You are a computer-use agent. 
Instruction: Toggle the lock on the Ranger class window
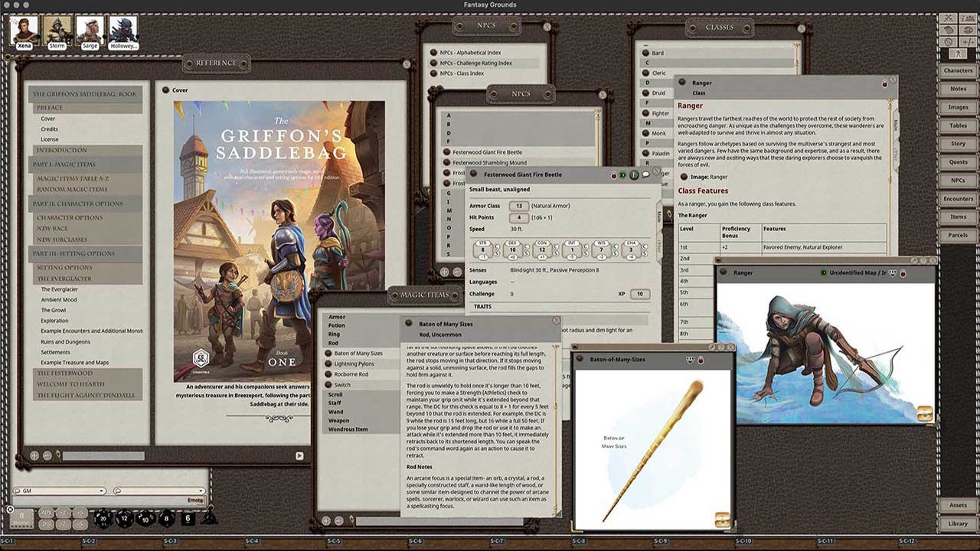pos(884,83)
